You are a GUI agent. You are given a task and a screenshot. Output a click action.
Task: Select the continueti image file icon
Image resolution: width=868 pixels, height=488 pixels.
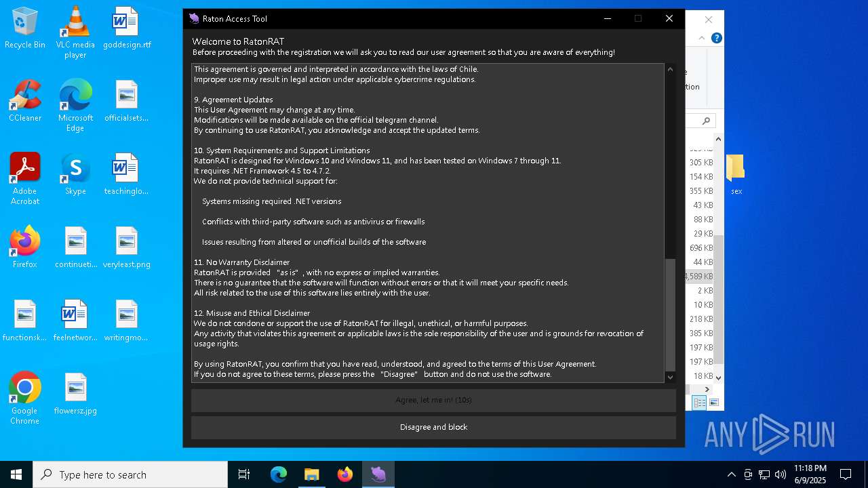(75, 248)
